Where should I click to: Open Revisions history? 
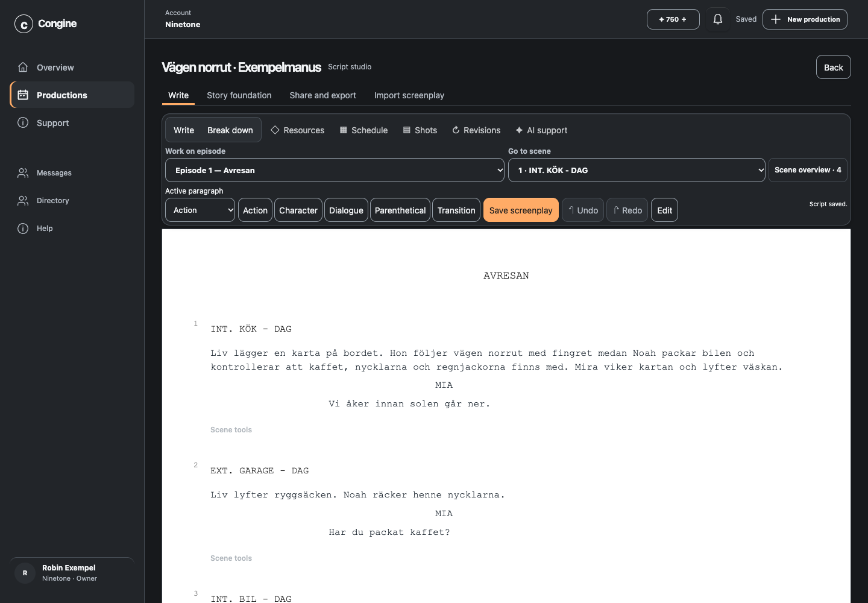(x=476, y=130)
